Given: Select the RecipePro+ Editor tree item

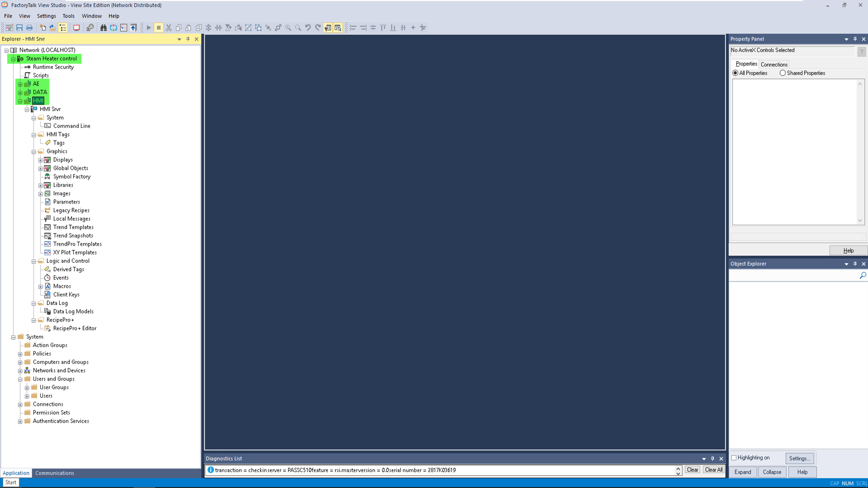Looking at the screenshot, I should (x=75, y=328).
